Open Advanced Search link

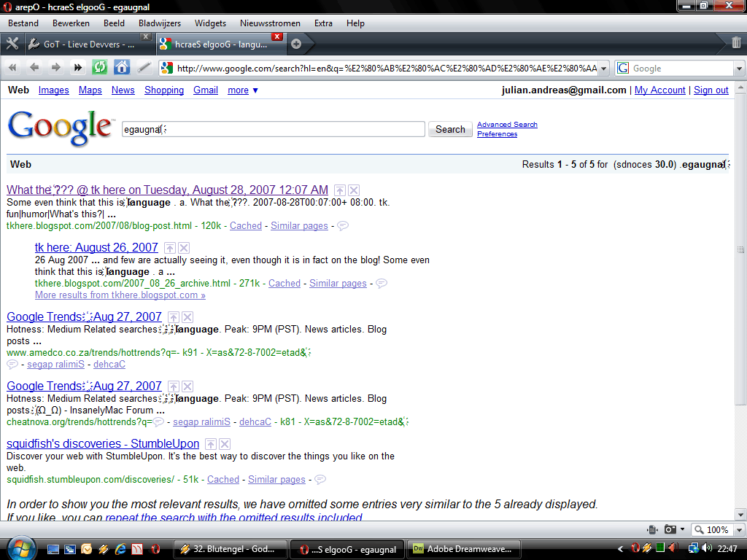click(x=507, y=124)
